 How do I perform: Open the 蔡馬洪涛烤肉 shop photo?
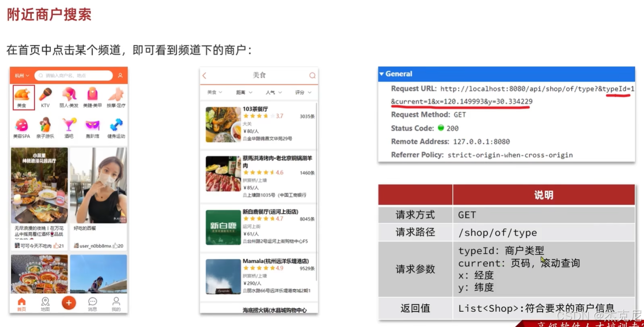(x=223, y=173)
